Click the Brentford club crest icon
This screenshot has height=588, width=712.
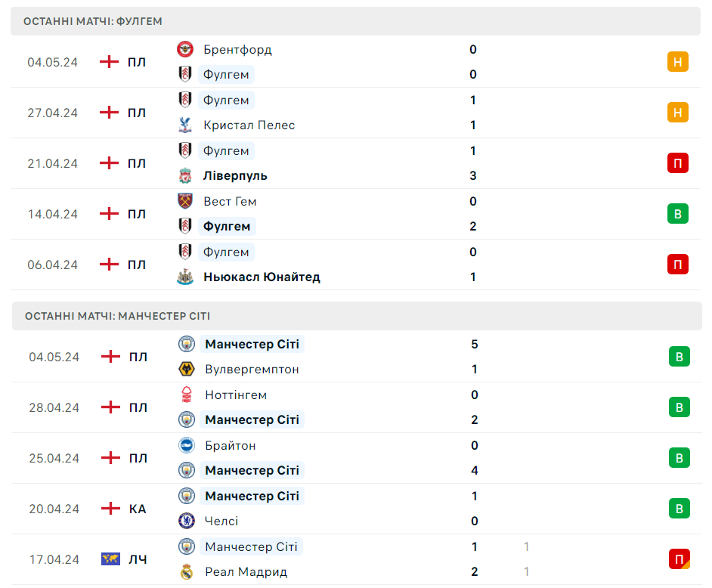tap(185, 49)
